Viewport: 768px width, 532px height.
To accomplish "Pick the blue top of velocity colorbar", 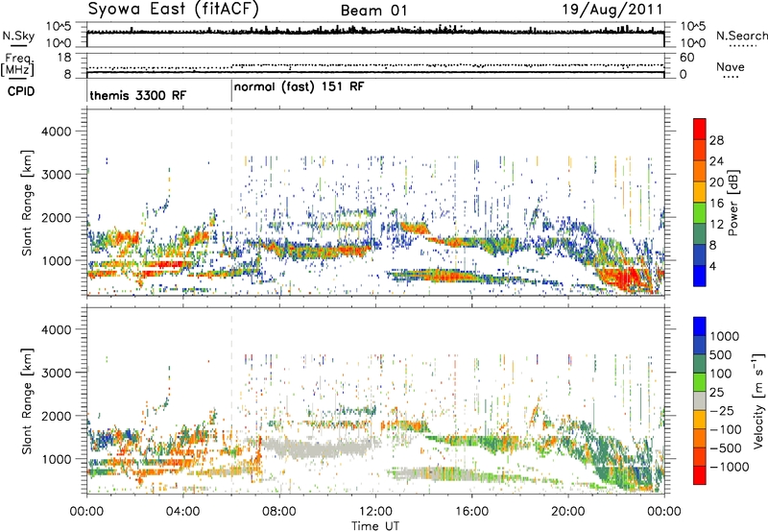I will pos(700,326).
